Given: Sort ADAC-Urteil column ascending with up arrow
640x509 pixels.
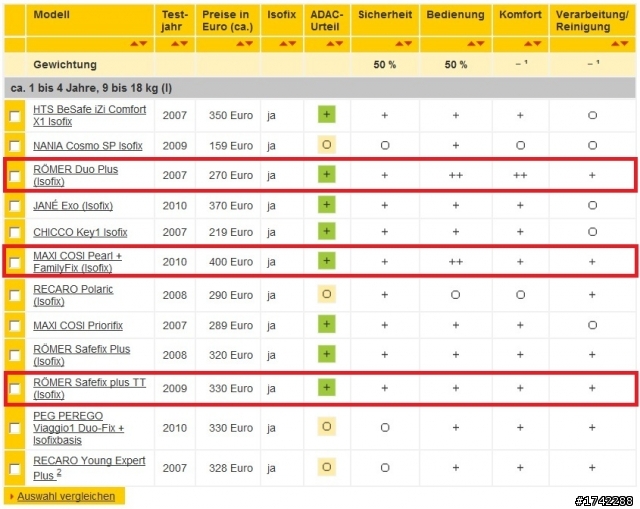Looking at the screenshot, I should [330, 43].
